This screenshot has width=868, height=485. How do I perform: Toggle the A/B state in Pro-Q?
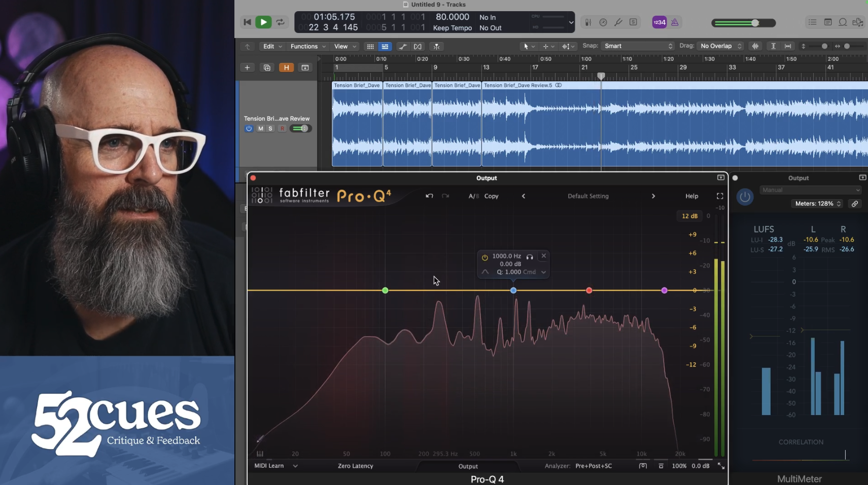pyautogui.click(x=473, y=196)
